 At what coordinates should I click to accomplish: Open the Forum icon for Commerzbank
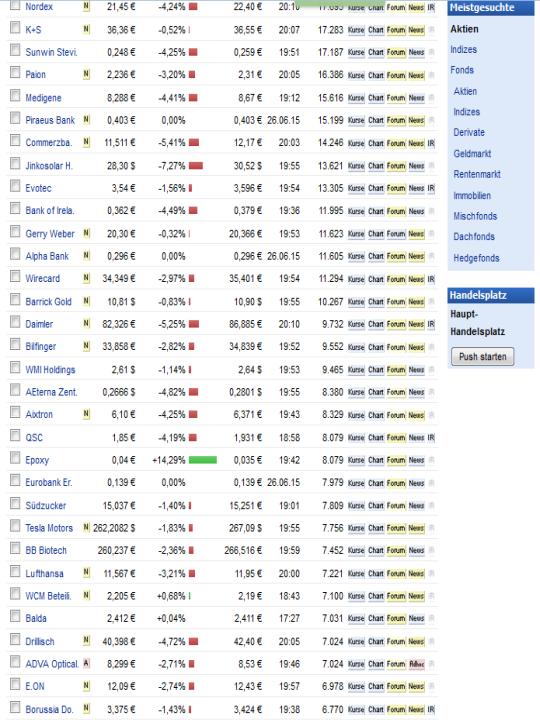click(396, 143)
